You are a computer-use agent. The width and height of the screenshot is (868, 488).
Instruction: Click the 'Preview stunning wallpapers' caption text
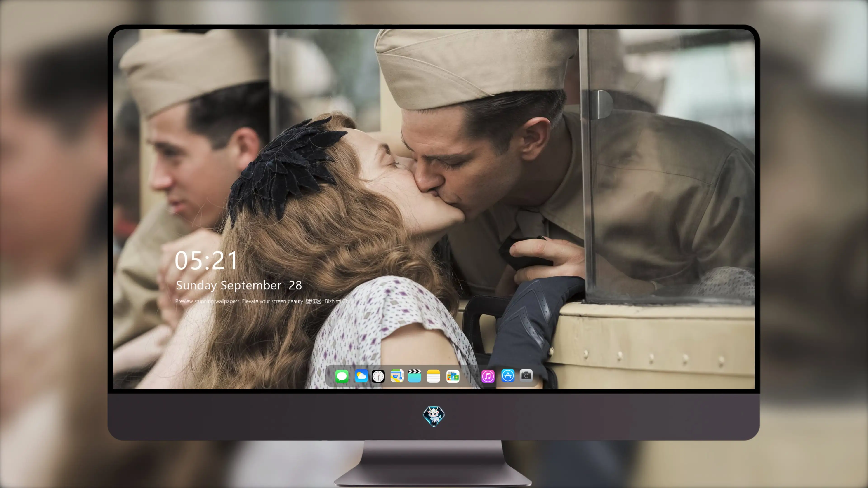[x=262, y=301]
